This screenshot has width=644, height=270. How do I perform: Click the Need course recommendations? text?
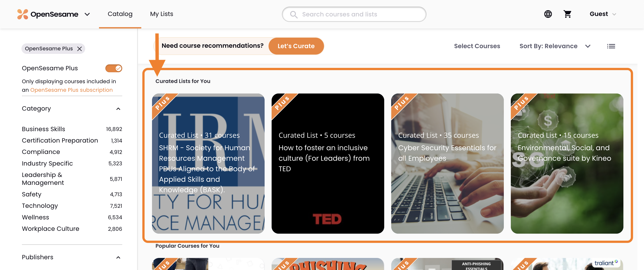(x=212, y=46)
